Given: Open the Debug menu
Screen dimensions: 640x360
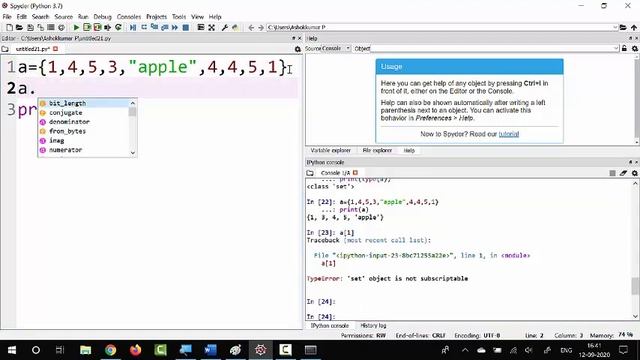Looking at the screenshot, I should (102, 17).
